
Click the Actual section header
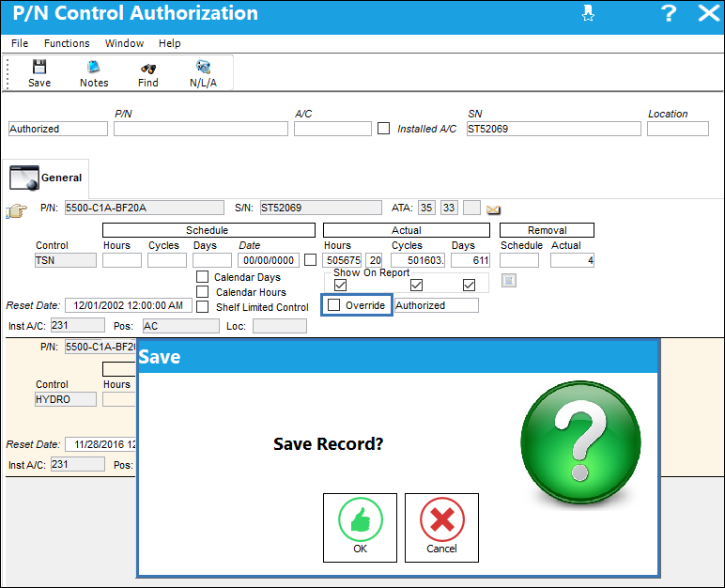click(x=407, y=230)
